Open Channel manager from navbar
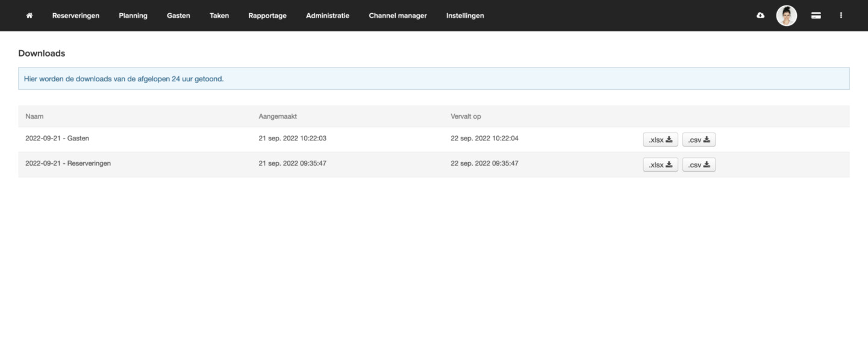The image size is (868, 339). [x=398, y=16]
